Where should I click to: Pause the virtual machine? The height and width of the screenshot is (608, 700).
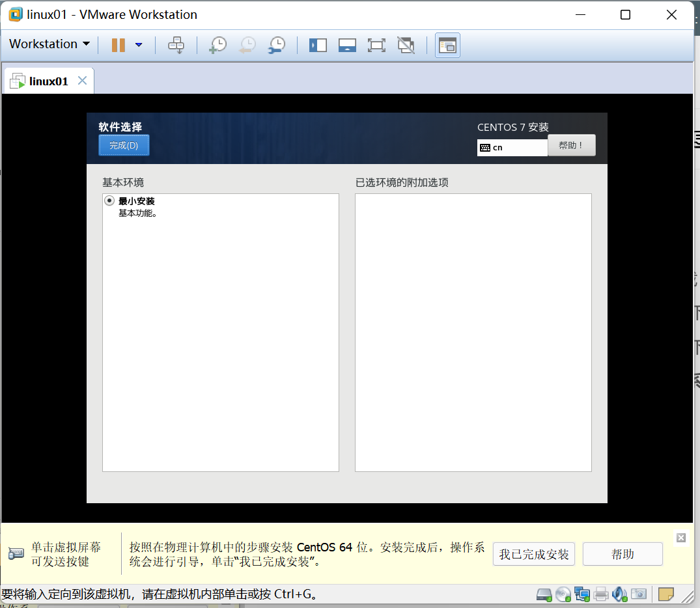119,45
